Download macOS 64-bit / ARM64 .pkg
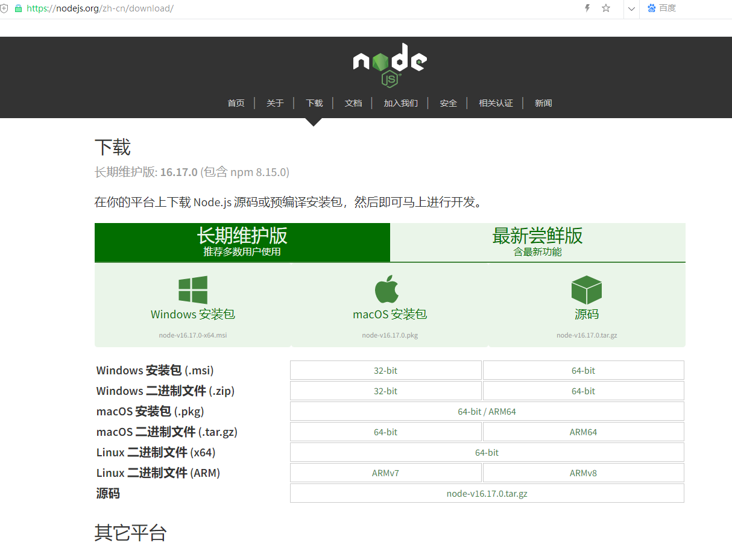Viewport: 732px width, 560px height. click(x=487, y=411)
